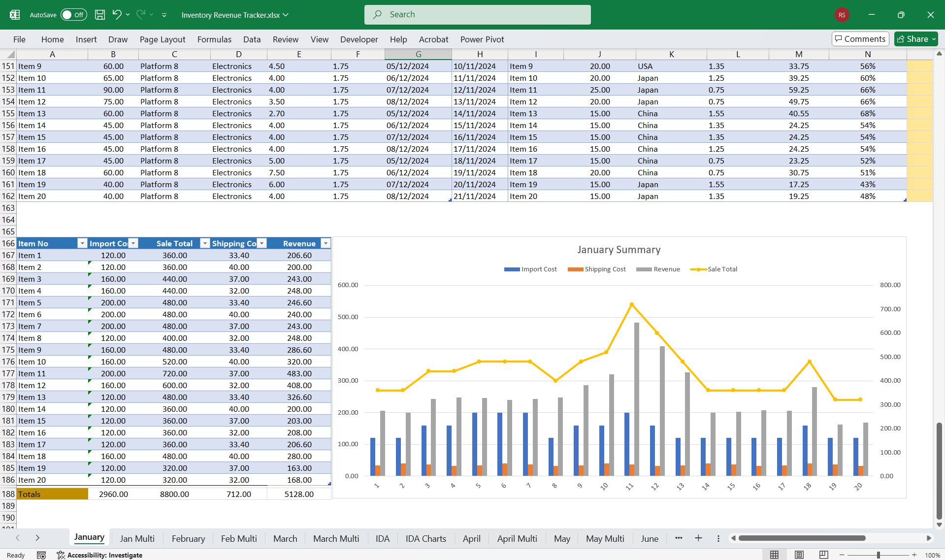Open the Revenue filter dropdown

[x=326, y=243]
